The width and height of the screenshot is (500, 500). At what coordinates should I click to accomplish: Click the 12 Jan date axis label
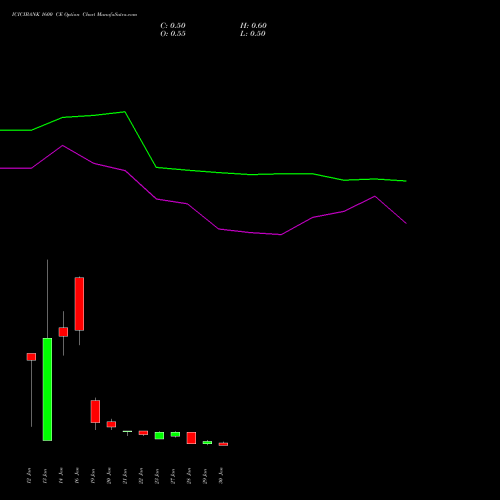coord(29,476)
